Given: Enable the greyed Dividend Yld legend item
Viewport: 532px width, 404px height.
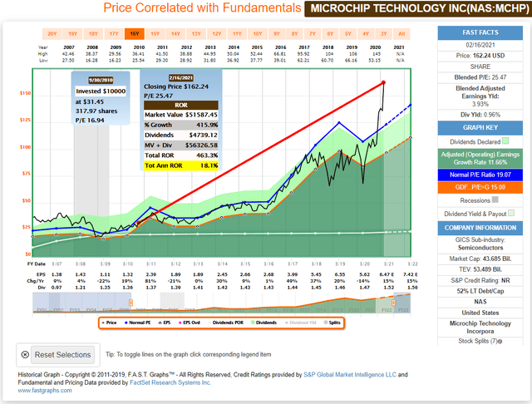Looking at the screenshot, I should (301, 323).
